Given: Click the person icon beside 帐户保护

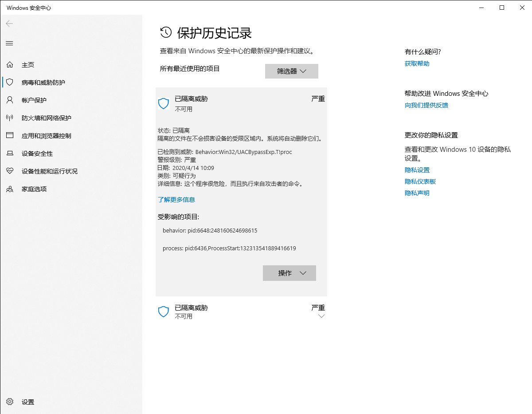Looking at the screenshot, I should (10, 100).
